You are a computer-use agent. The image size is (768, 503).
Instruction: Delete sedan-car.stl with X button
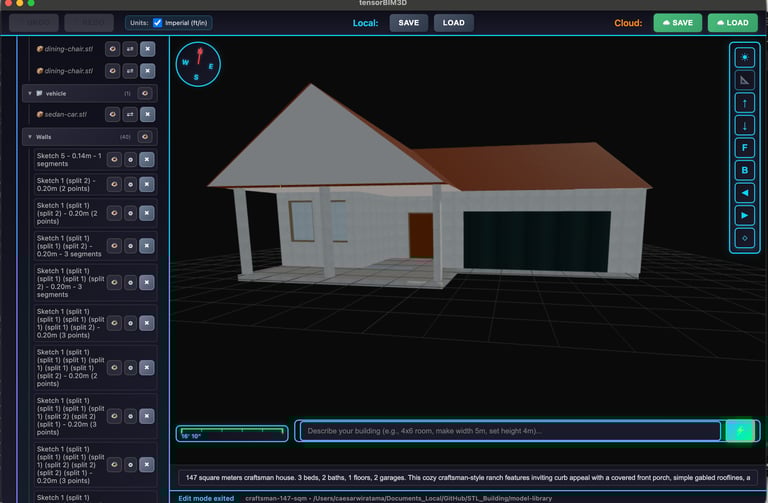147,115
